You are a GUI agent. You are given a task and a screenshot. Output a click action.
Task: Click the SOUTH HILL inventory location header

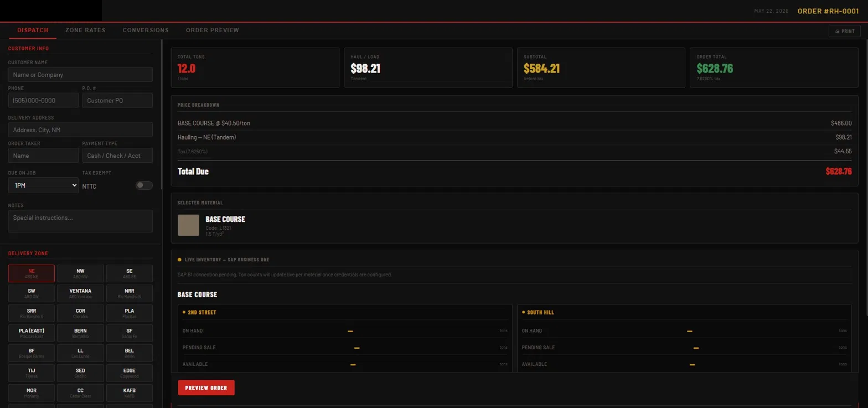coord(540,312)
